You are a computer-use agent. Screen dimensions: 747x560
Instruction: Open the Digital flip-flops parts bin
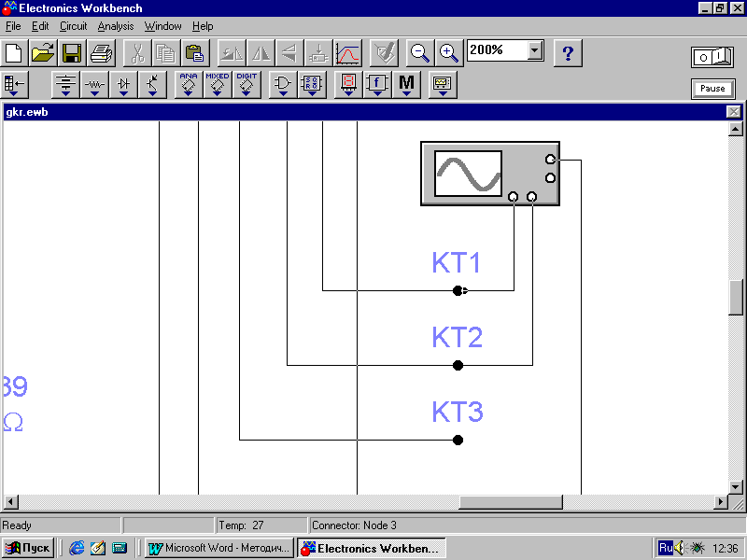point(312,85)
